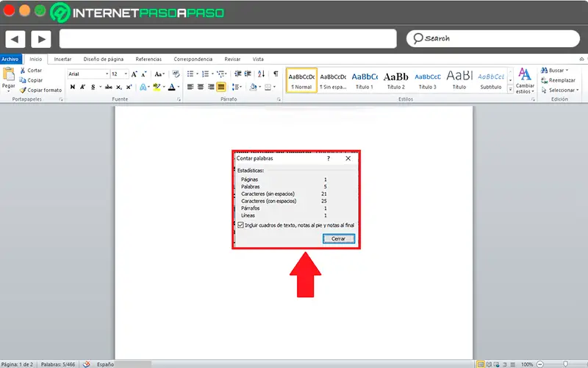The width and height of the screenshot is (588, 368).
Task: Toggle justified alignment button
Action: click(x=221, y=87)
